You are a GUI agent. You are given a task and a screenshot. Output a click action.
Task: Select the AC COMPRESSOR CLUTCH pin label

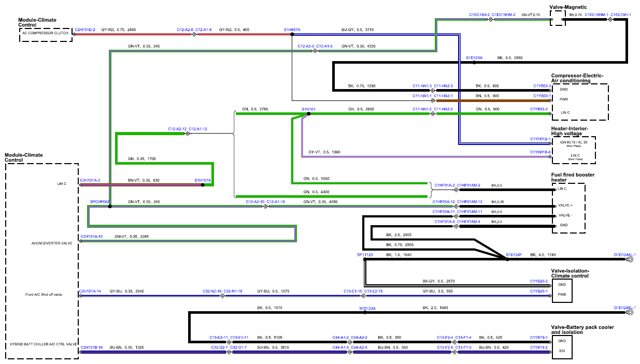click(x=45, y=32)
